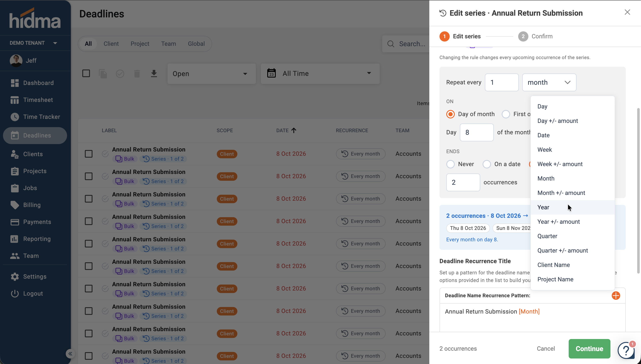The width and height of the screenshot is (641, 364).
Task: Open the All Time date range dropdown
Action: tap(320, 74)
